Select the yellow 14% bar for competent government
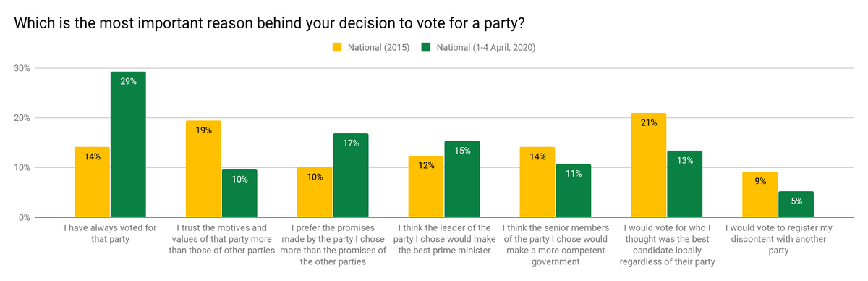Image resolution: width=868 pixels, height=281 pixels. 537,182
